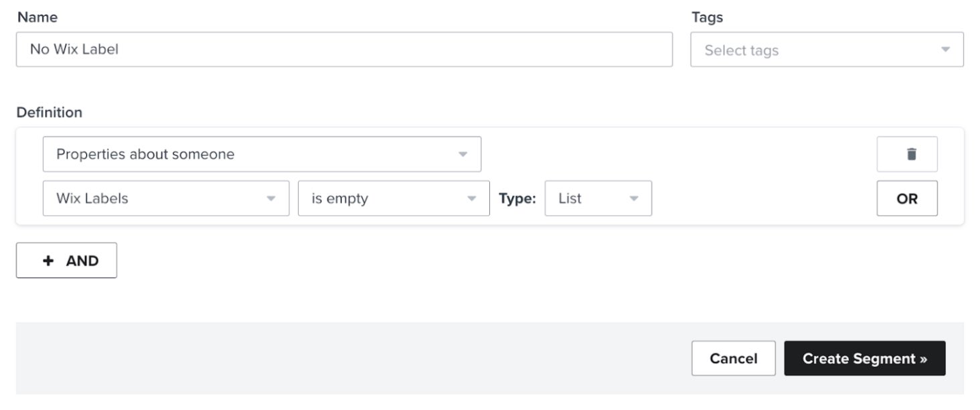Click the AND button to add condition
Screen dimensions: 980x410
click(x=66, y=260)
